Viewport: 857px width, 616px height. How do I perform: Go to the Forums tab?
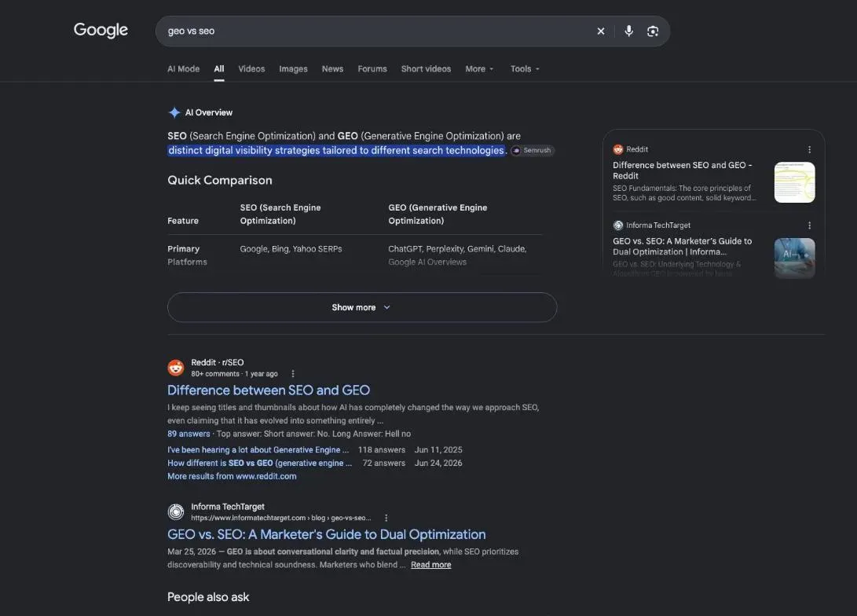tap(372, 69)
